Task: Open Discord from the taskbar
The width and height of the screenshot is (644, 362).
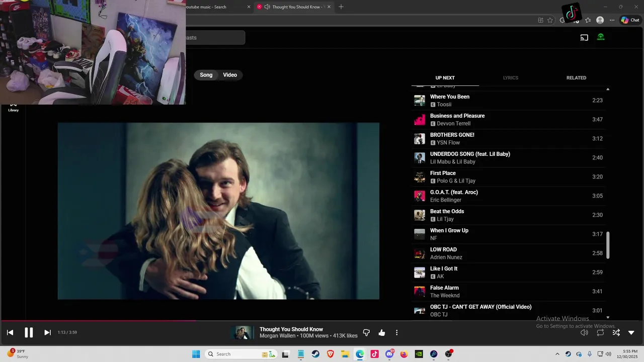Action: [389, 354]
